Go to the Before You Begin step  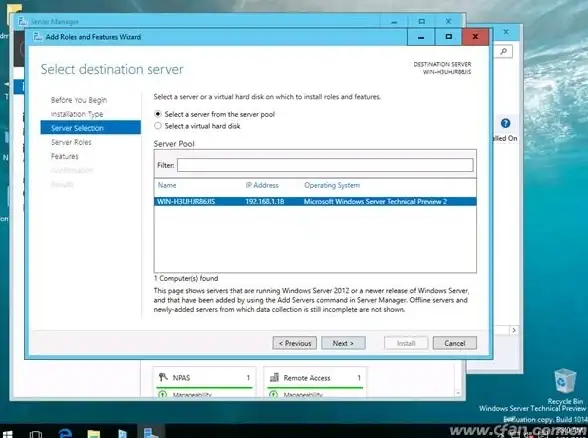pyautogui.click(x=79, y=100)
